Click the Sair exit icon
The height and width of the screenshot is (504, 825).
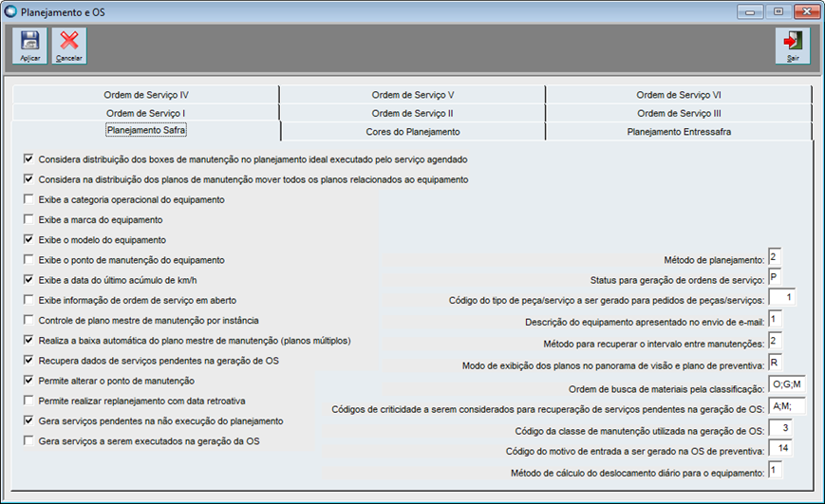(x=793, y=46)
